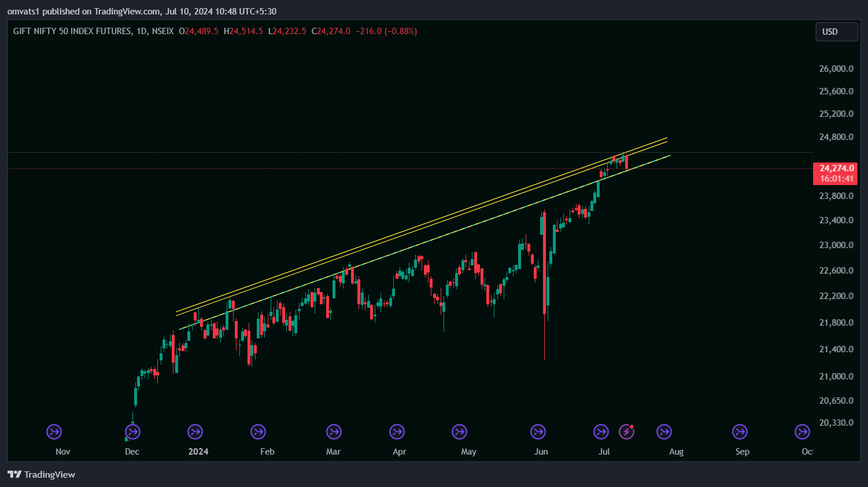Viewport: 868px width, 487px height.
Task: Open the rollover event icon near Aug
Action: click(664, 431)
